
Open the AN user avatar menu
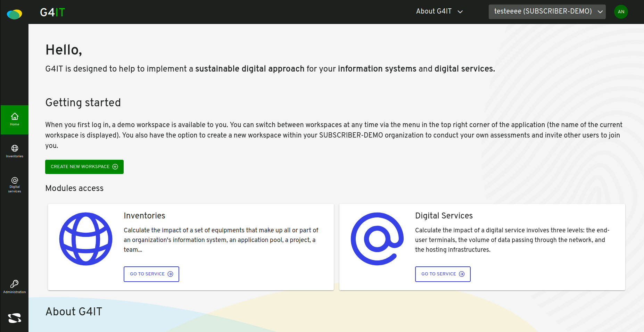(x=621, y=12)
